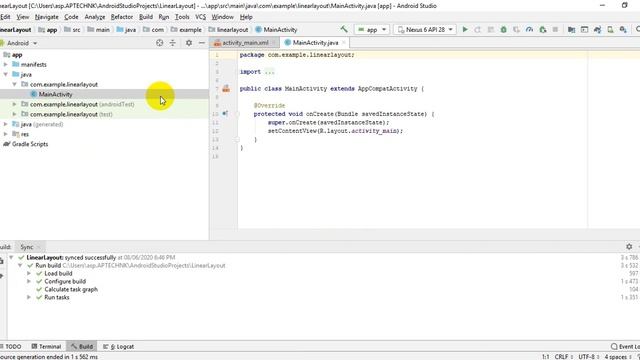The height and width of the screenshot is (360, 640).
Task: Close the Sync tab in Build panel
Action: (39, 247)
